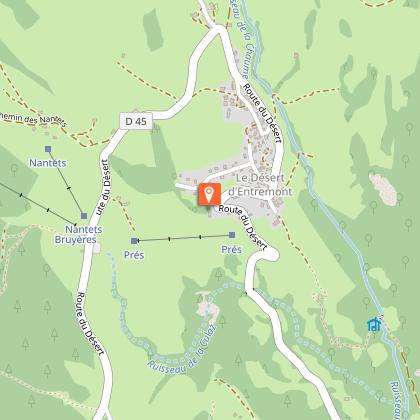Click the Chemin des Nantets path label
Viewport: 420px width, 420px height.
[33, 119]
